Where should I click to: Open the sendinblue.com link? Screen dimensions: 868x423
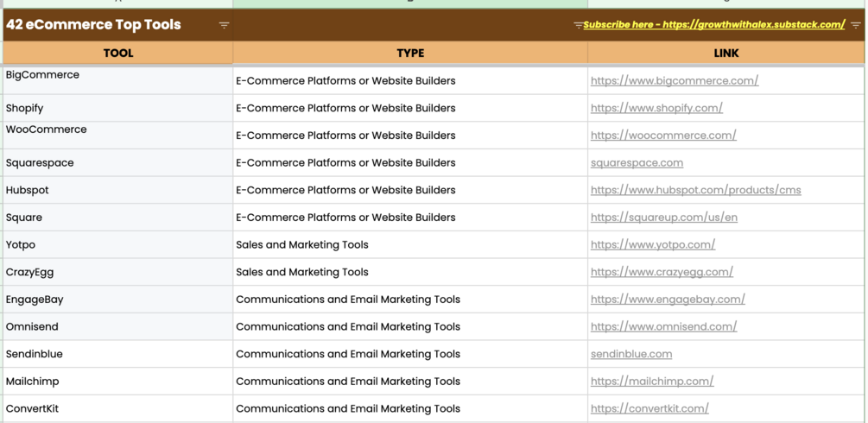[631, 354]
